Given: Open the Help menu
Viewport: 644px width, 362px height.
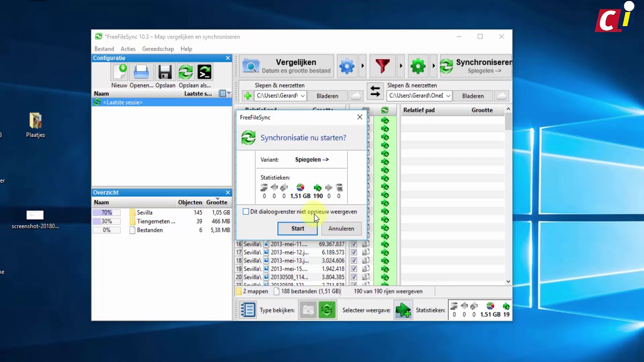Looking at the screenshot, I should [x=186, y=49].
